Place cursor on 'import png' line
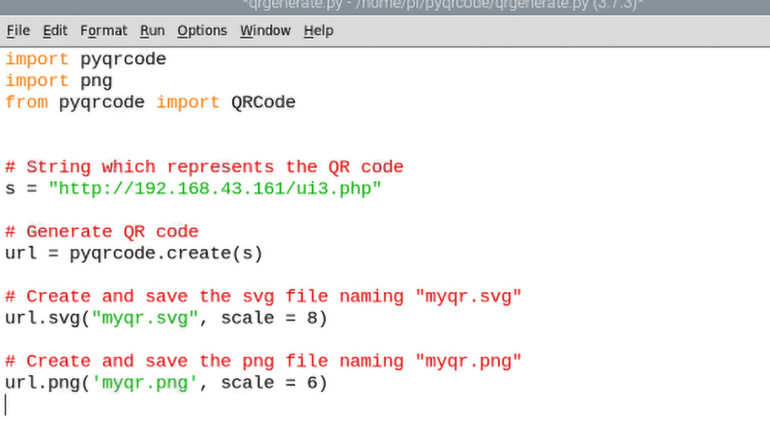Image resolution: width=770 pixels, height=438 pixels. click(59, 81)
